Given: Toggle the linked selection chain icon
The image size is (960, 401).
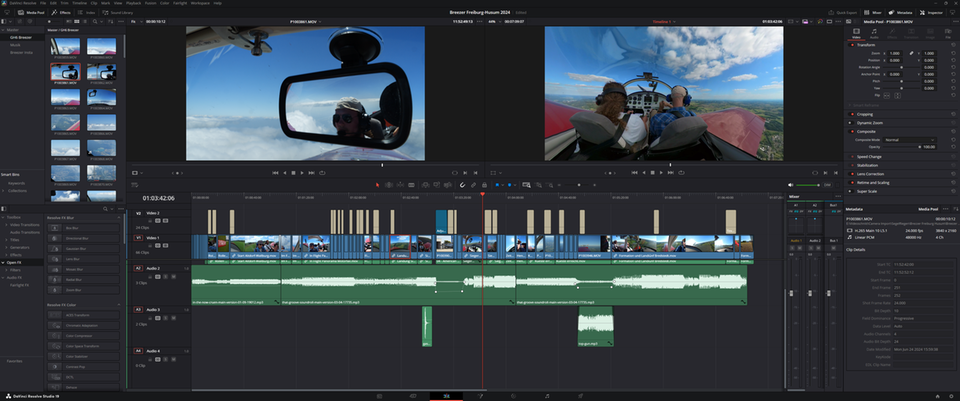Looking at the screenshot, I should pyautogui.click(x=473, y=185).
